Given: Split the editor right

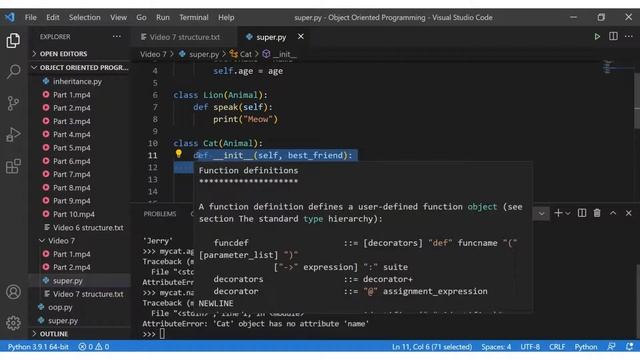Looking at the screenshot, I should pyautogui.click(x=613, y=36).
